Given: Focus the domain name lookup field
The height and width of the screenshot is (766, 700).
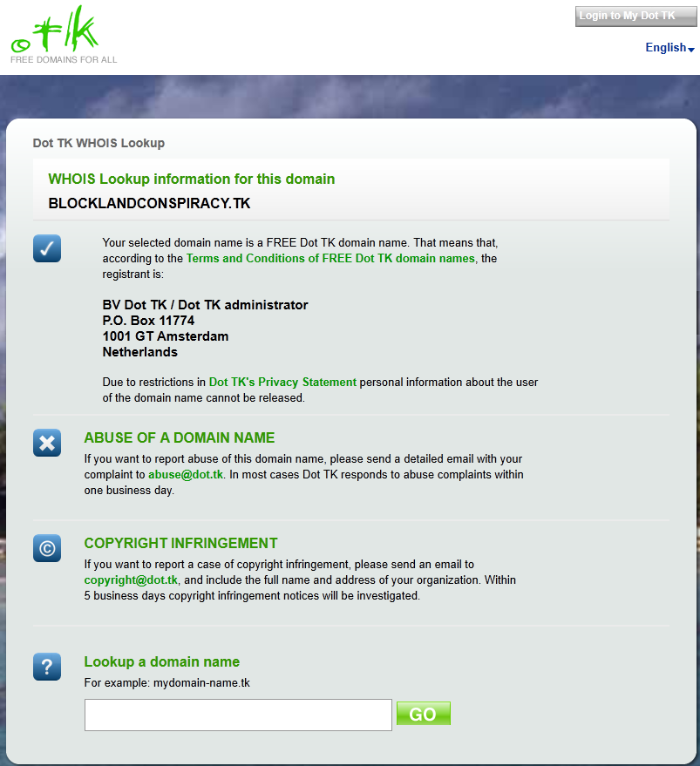Looking at the screenshot, I should pyautogui.click(x=238, y=715).
